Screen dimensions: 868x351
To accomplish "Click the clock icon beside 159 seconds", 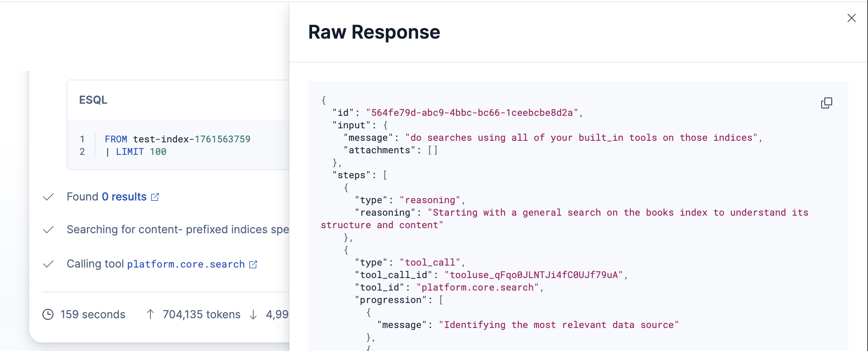I will (x=48, y=314).
